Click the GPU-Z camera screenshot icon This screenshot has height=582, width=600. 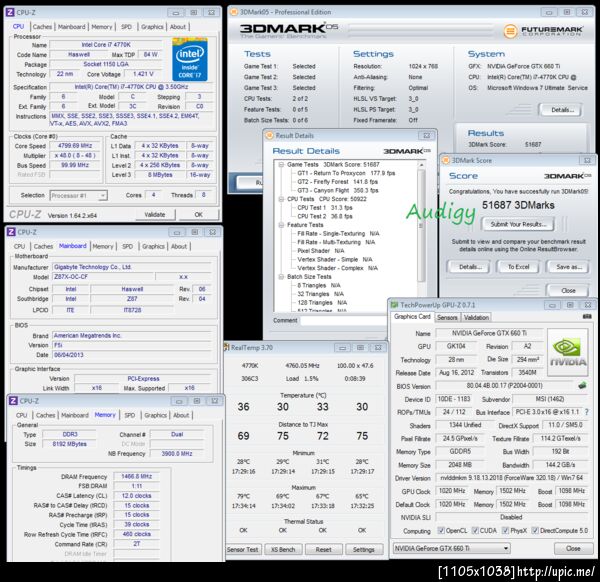click(x=587, y=316)
